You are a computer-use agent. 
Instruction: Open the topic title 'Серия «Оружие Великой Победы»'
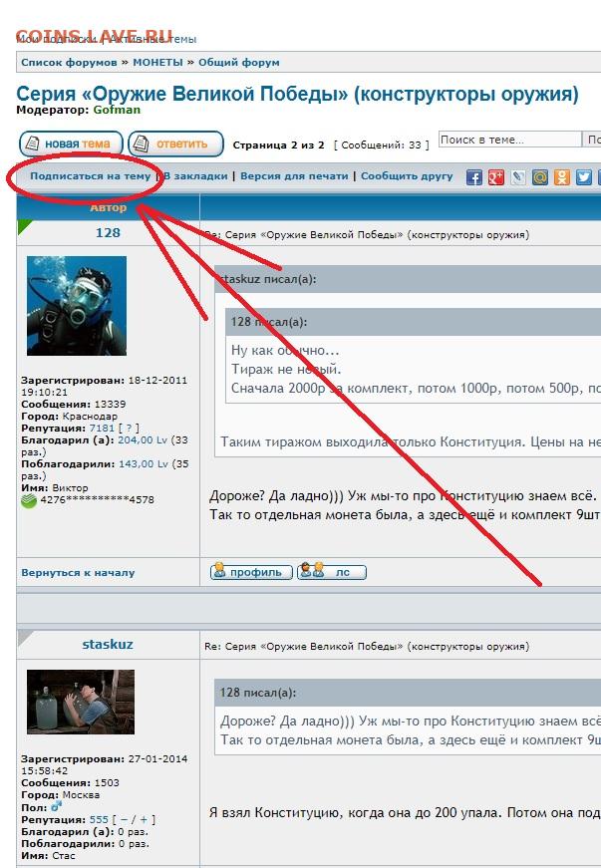297,94
